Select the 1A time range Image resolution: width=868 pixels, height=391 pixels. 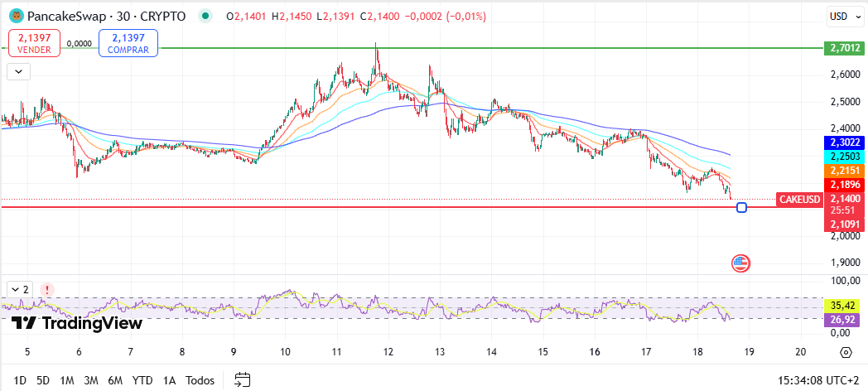click(170, 380)
